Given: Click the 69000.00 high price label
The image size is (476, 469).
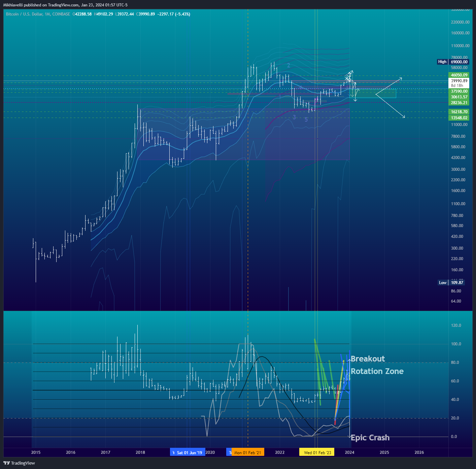Looking at the screenshot, I should tap(459, 62).
